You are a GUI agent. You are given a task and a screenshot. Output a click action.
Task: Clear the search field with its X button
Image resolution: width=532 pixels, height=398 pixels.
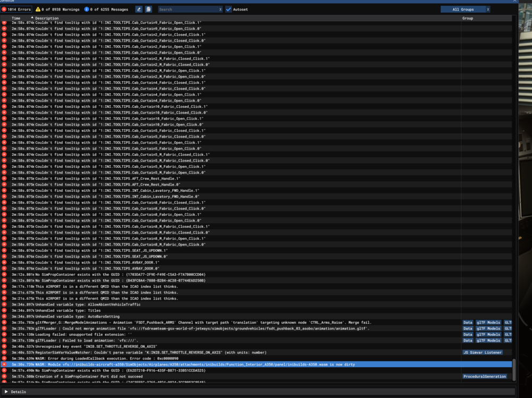coord(220,9)
